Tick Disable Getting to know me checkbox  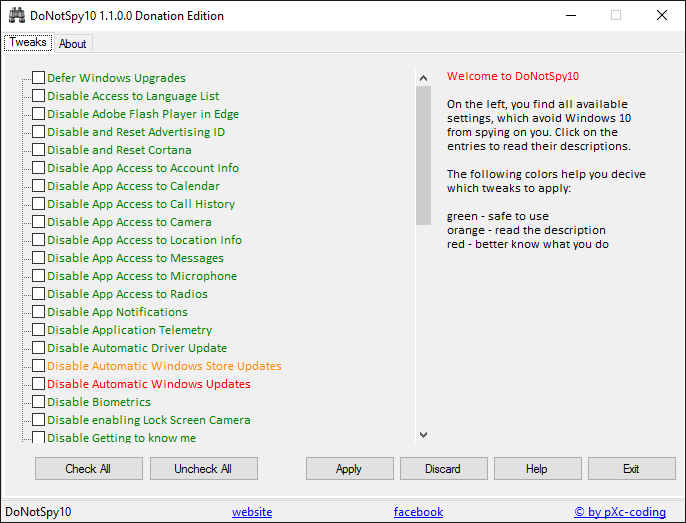pos(38,437)
